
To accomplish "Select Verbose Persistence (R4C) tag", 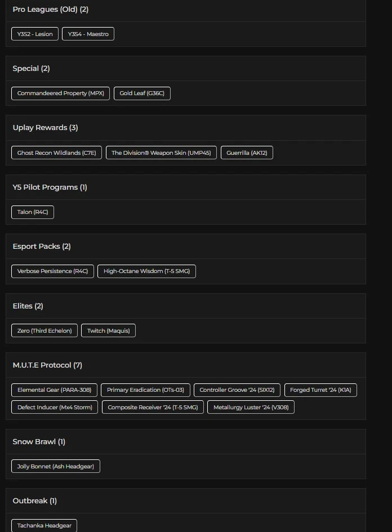I will 52,271.
